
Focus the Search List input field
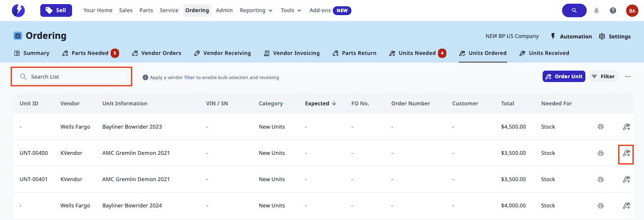pos(72,77)
